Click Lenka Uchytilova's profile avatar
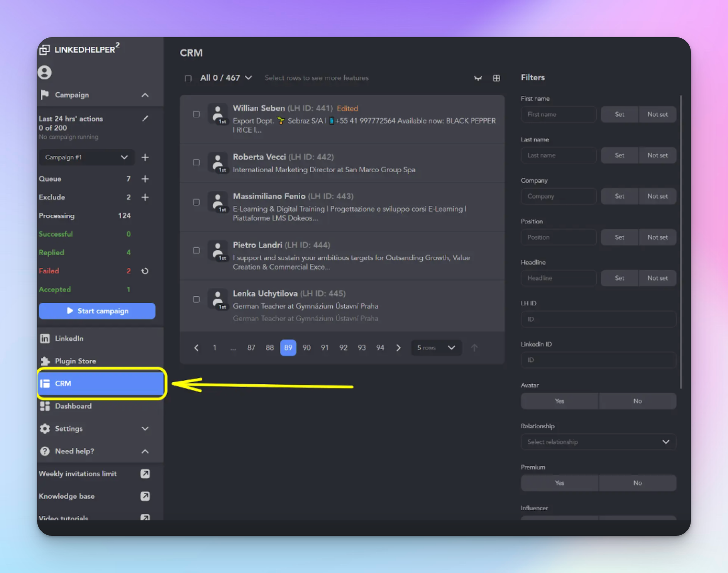The height and width of the screenshot is (573, 728). (x=218, y=299)
